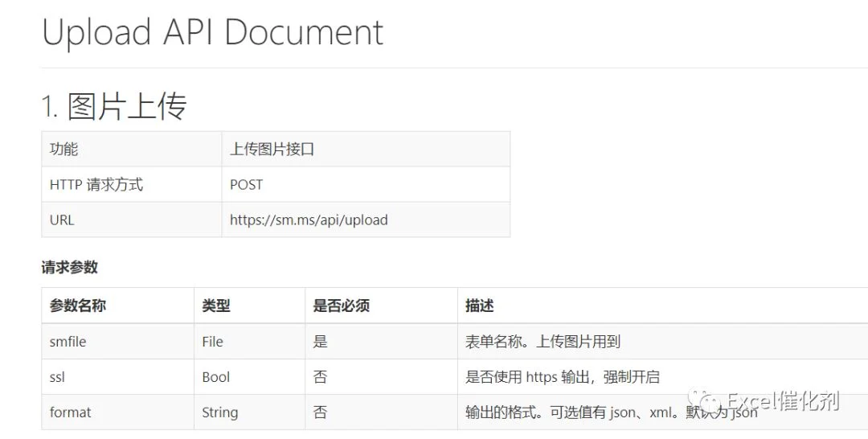Click the WeChat logo icon in watermark
The width and height of the screenshot is (868, 439).
click(705, 400)
